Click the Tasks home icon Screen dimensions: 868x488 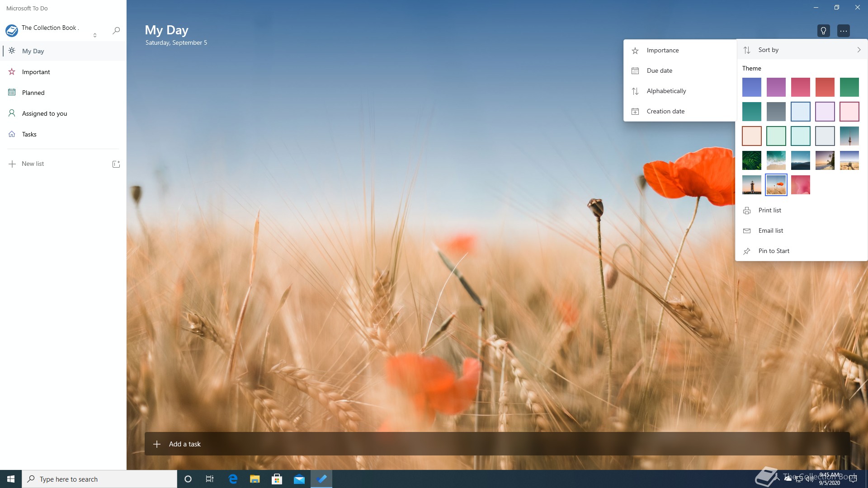[x=12, y=134]
